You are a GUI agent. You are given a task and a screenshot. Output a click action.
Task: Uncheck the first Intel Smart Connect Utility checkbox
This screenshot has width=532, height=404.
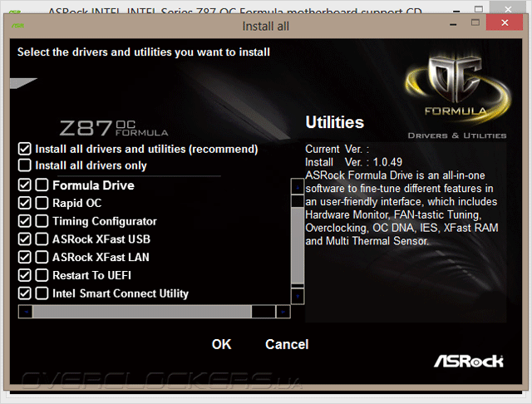click(25, 293)
